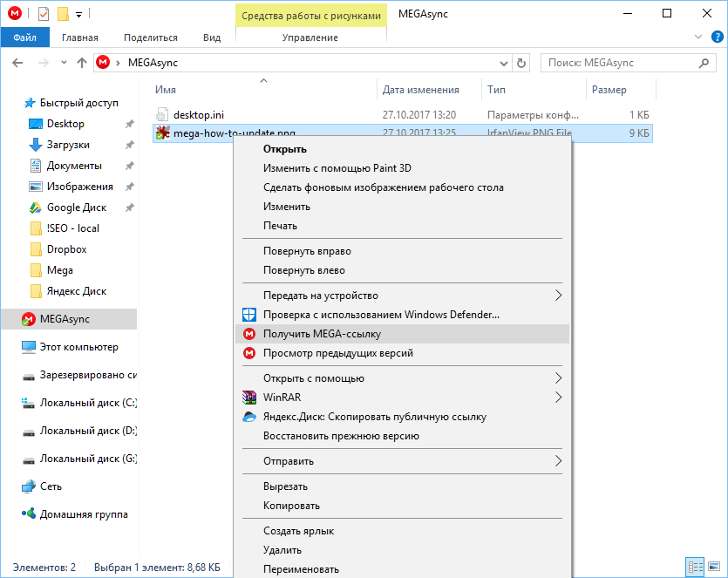Click the MEGAsync breadcrumb in address bar
The image size is (728, 578).
(153, 63)
